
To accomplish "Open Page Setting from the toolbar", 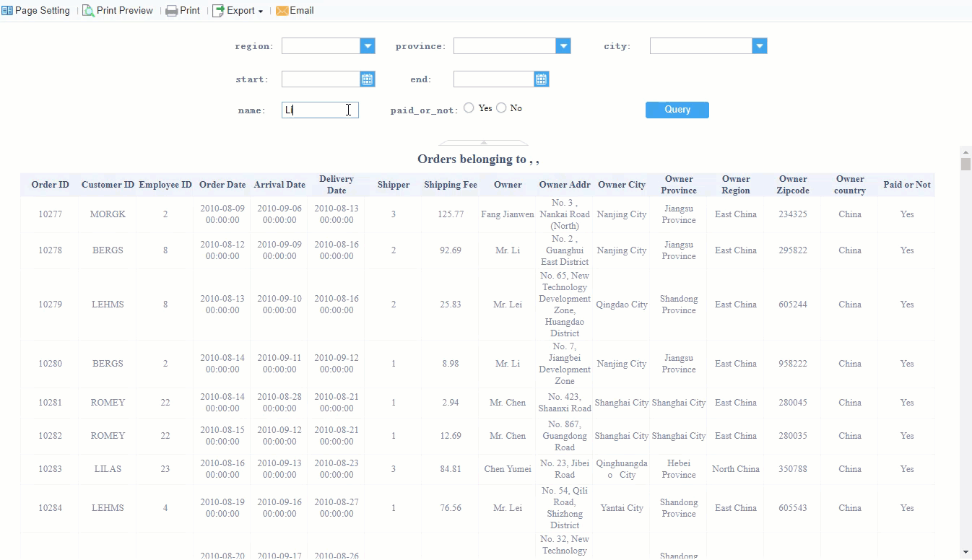I will 35,10.
